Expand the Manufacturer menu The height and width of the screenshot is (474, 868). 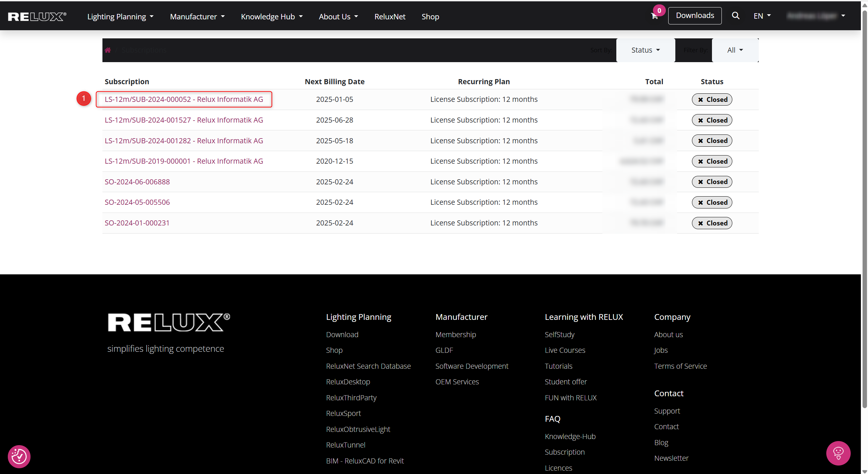197,17
